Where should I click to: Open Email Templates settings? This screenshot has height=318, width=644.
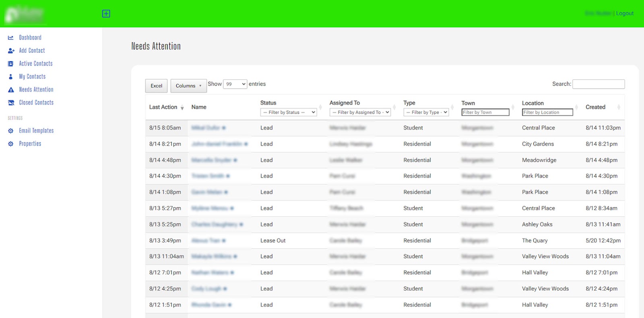tap(36, 131)
